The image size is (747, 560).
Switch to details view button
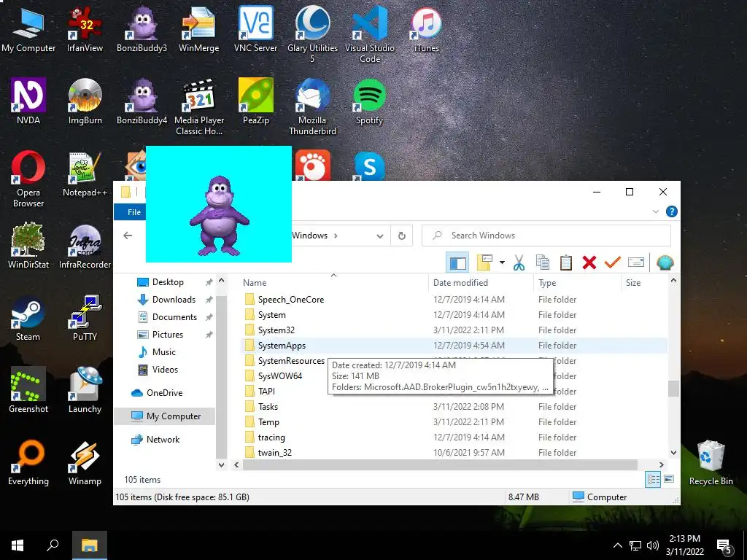pyautogui.click(x=653, y=480)
